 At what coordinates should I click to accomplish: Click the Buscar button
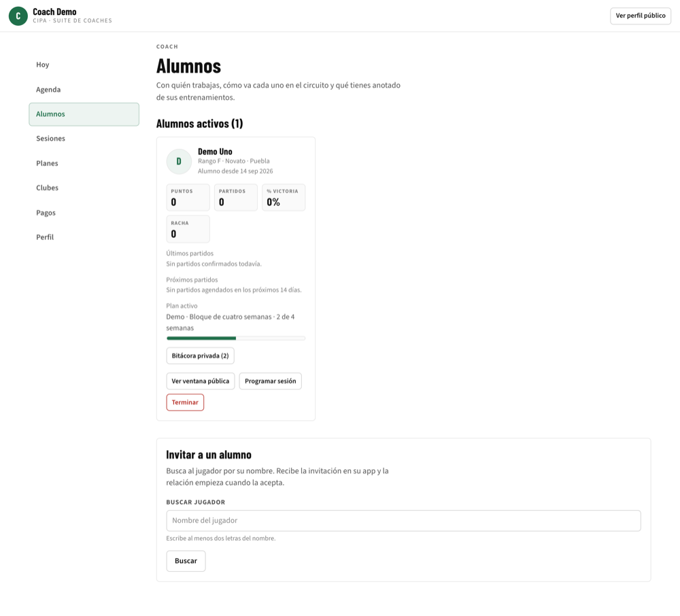point(186,561)
